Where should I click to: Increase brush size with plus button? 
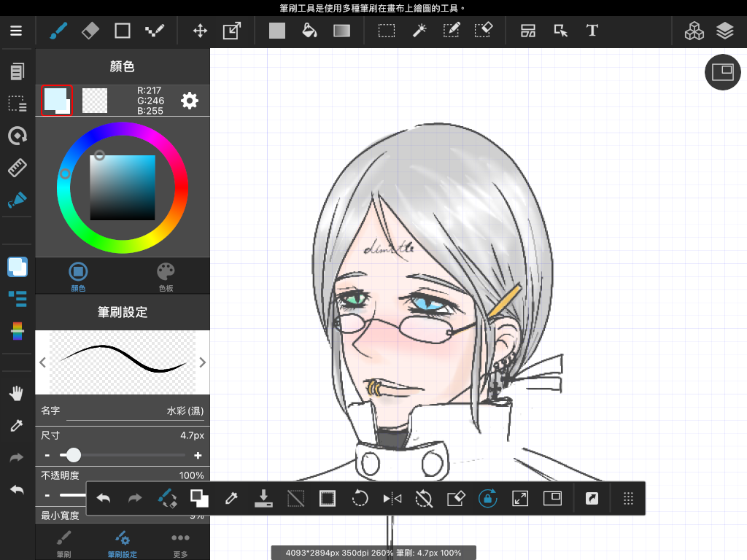pos(198,455)
